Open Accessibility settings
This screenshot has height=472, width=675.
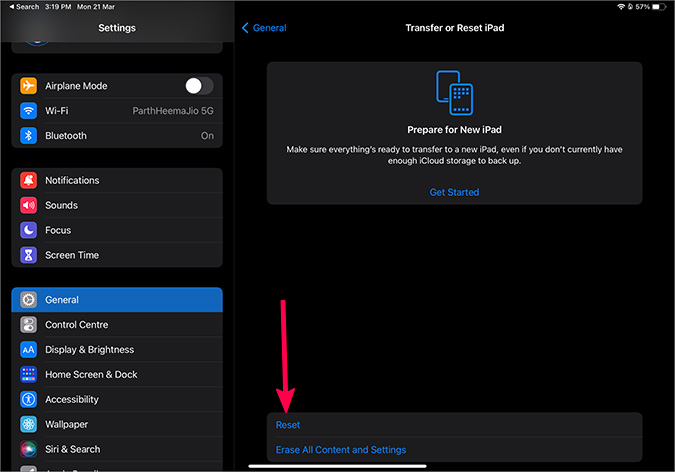[x=117, y=400]
